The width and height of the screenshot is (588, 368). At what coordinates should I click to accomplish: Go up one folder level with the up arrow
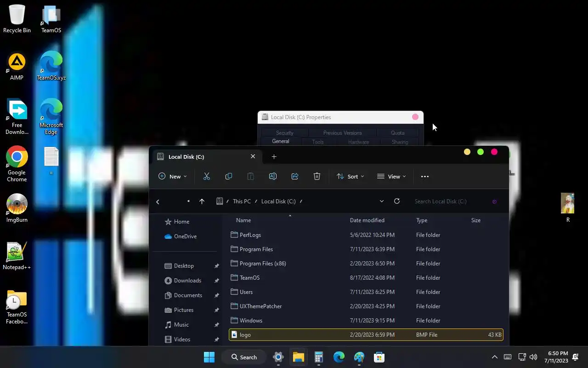coord(202,201)
